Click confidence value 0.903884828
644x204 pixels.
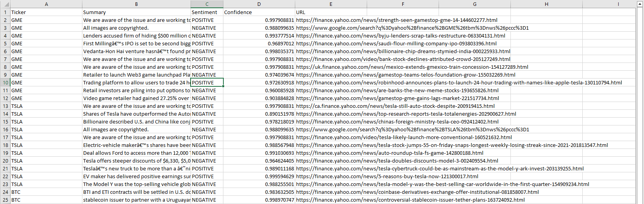[x=259, y=98]
